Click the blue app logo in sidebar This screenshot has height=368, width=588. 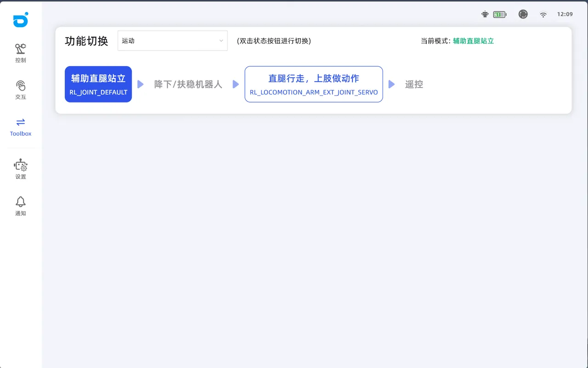click(21, 20)
